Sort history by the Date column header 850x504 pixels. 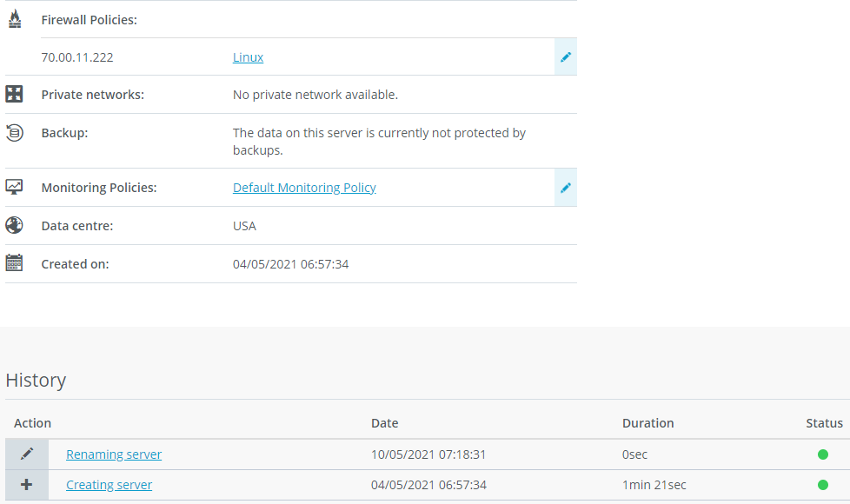(384, 423)
